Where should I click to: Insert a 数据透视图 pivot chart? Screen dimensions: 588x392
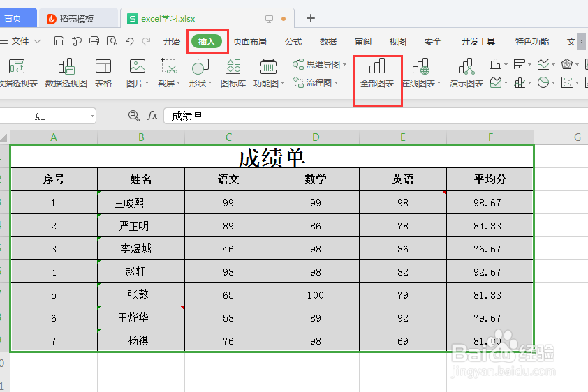pos(66,73)
